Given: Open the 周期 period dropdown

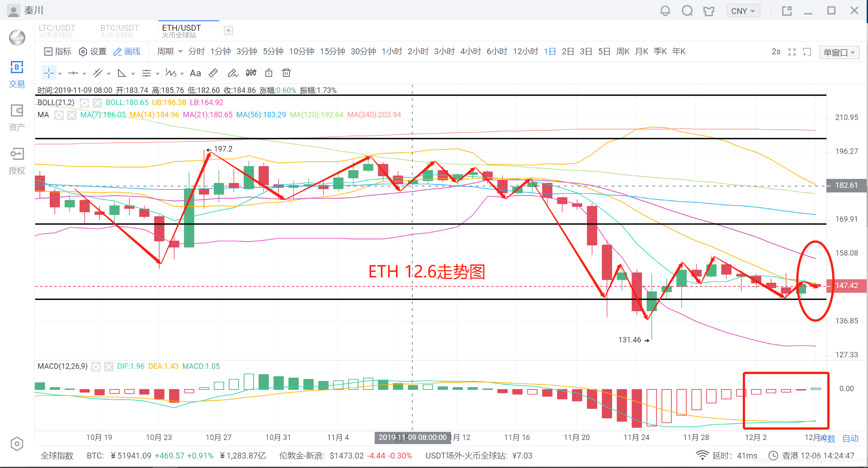Looking at the screenshot, I should (170, 51).
